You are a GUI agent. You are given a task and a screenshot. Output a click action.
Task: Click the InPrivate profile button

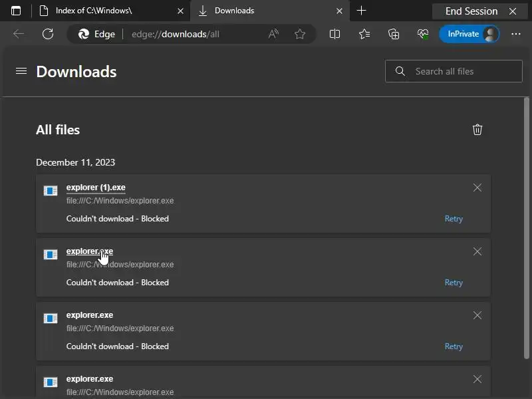click(x=469, y=34)
